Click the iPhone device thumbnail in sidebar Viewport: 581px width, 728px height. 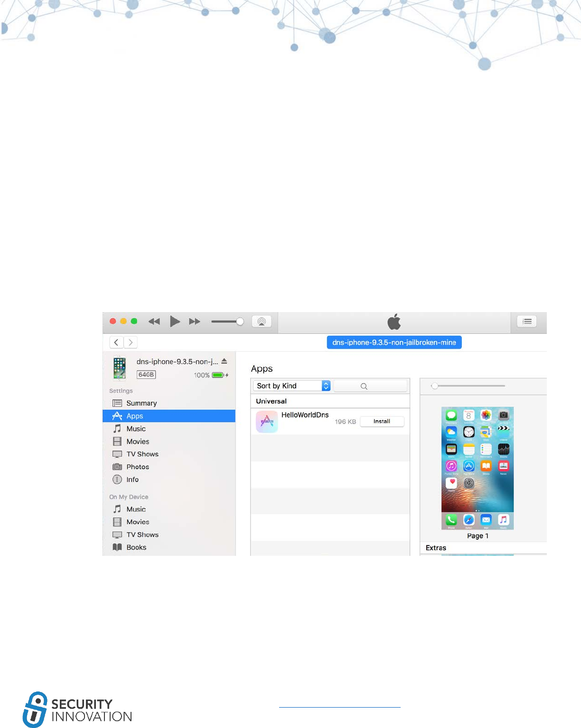point(120,368)
